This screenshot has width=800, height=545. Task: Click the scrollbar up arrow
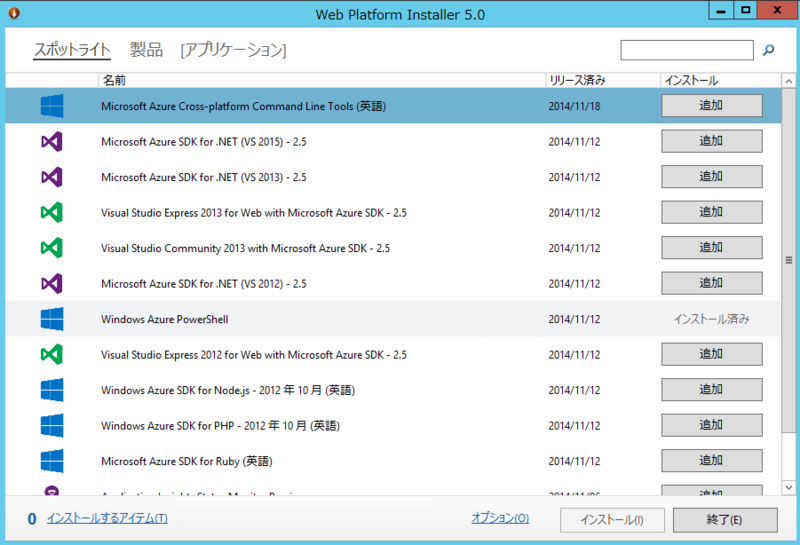tap(789, 81)
